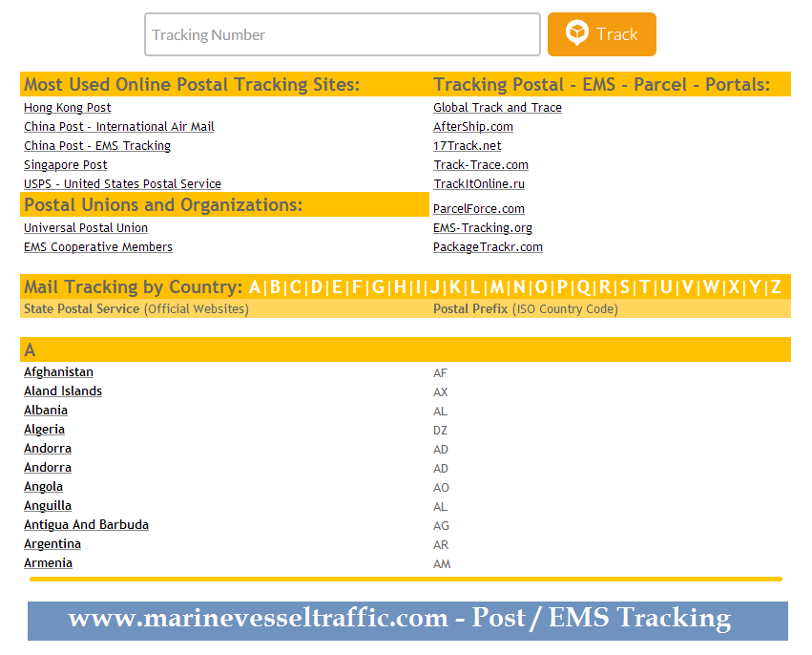Viewport: 812px width, 655px height.
Task: Jump to countries starting with C
Action: tap(295, 287)
